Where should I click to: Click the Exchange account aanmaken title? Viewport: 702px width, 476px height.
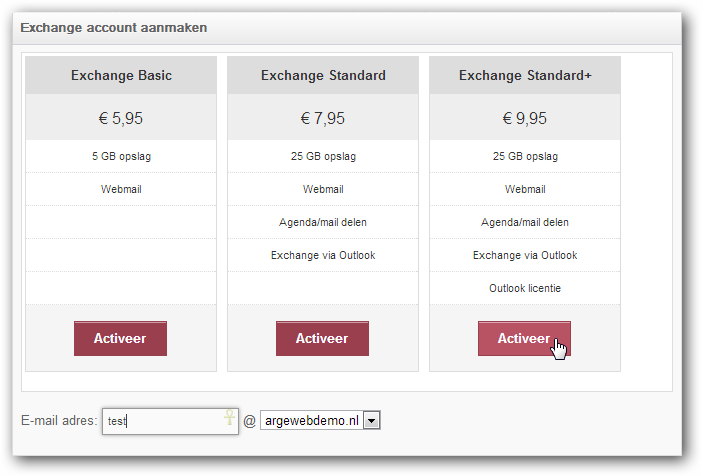[x=114, y=28]
